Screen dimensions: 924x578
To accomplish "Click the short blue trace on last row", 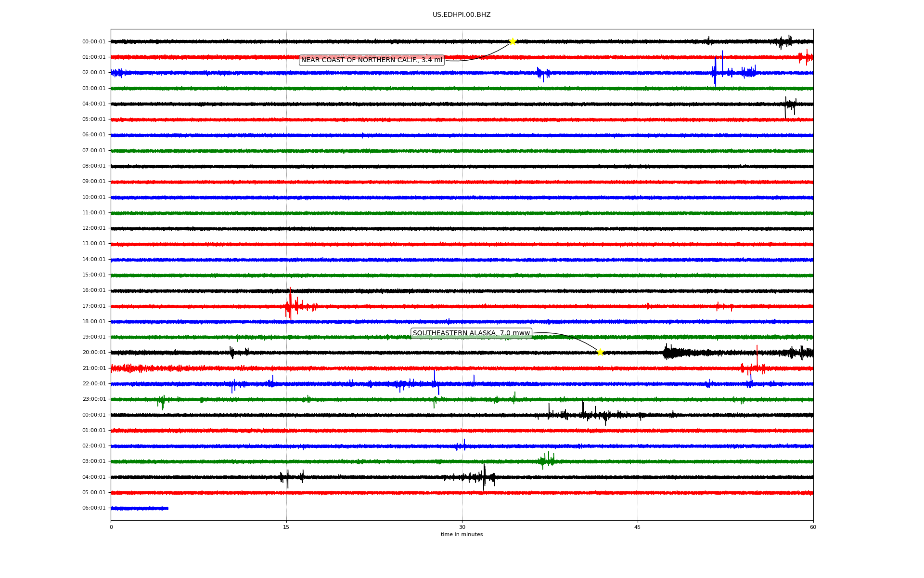I will point(140,508).
